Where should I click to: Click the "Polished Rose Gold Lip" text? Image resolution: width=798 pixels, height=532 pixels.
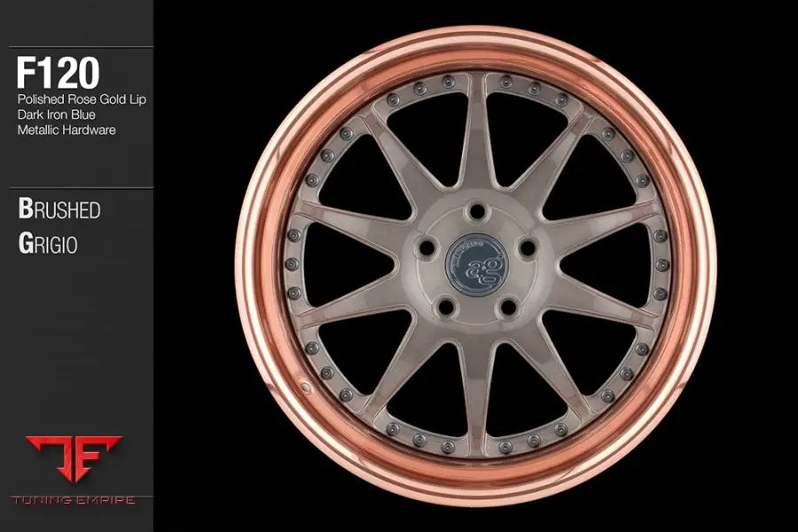[x=82, y=98]
